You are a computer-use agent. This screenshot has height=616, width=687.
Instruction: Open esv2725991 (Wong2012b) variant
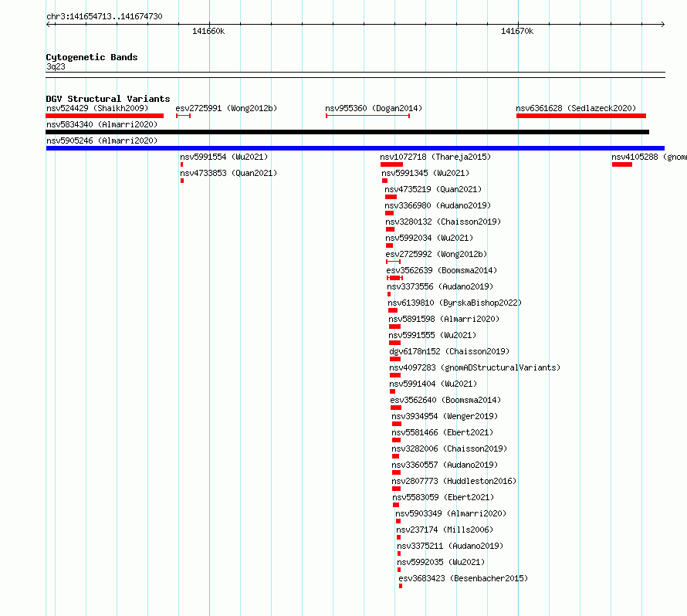(x=226, y=108)
